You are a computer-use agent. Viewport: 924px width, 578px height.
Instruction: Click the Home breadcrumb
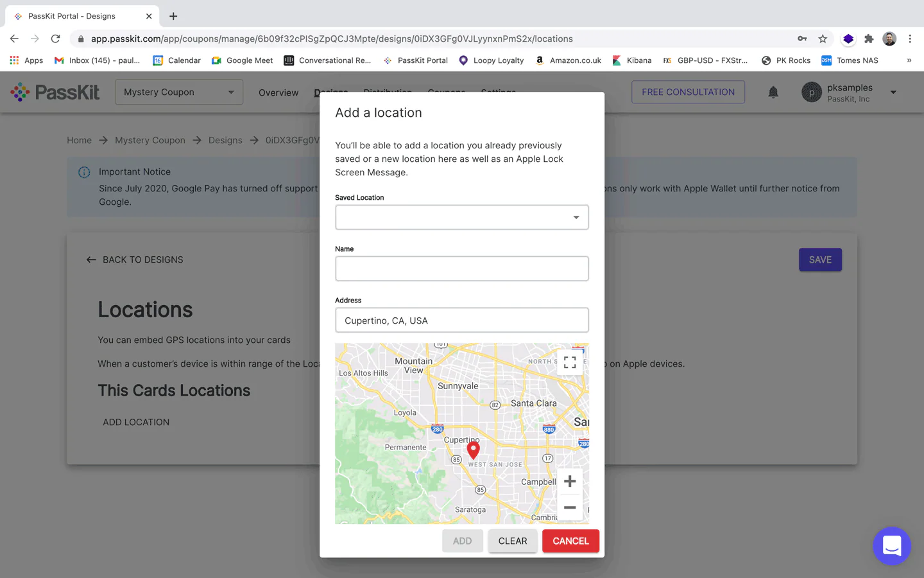click(80, 140)
